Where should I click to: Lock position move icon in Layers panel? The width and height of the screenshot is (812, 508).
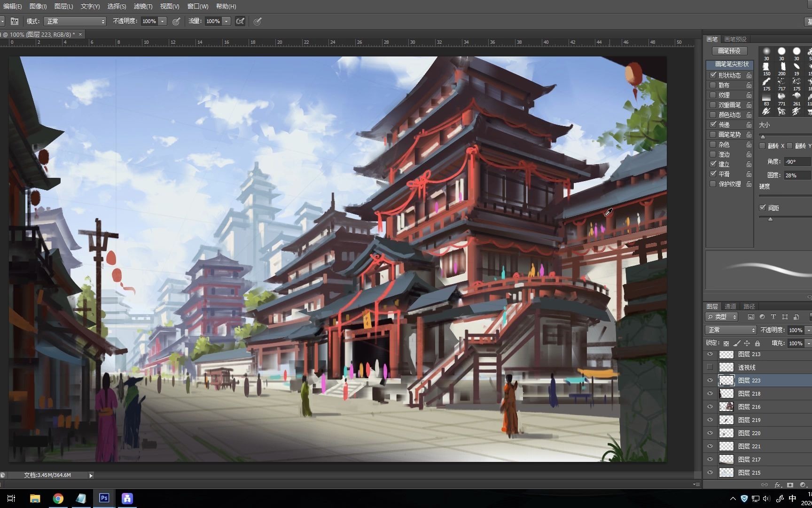[x=747, y=343]
